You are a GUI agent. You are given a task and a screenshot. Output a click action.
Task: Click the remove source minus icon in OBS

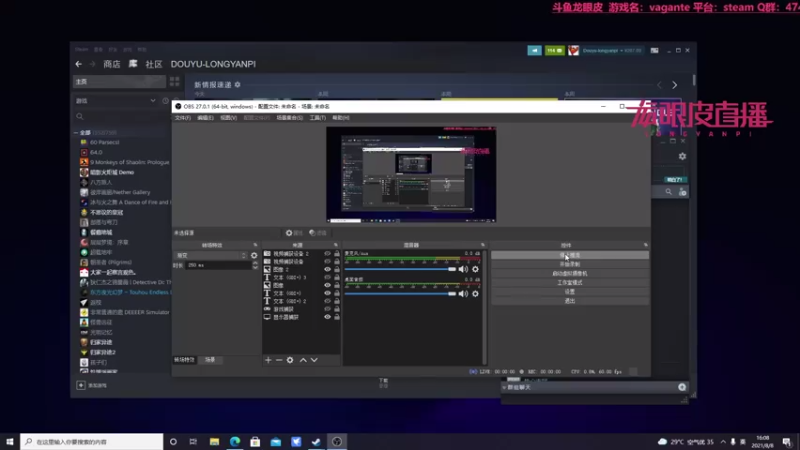(279, 360)
